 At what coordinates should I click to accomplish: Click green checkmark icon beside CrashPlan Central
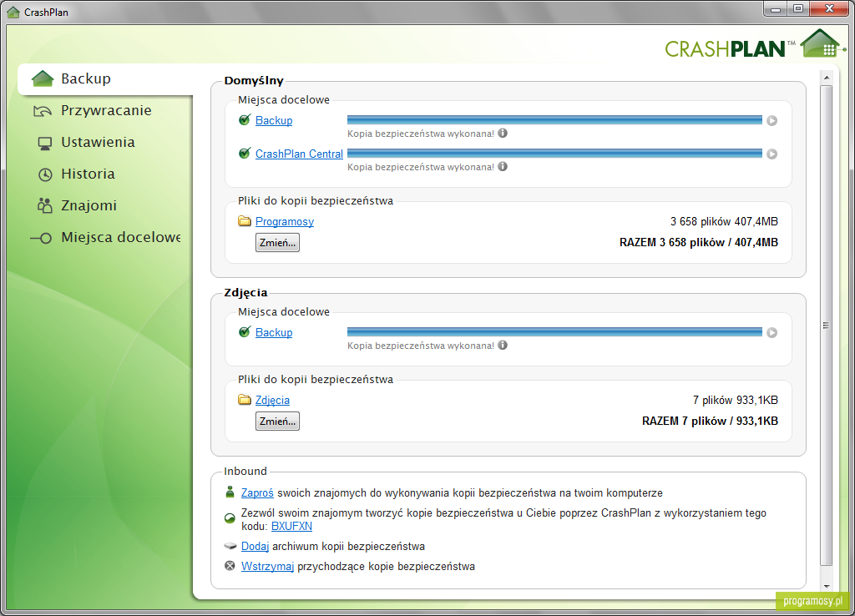point(245,153)
